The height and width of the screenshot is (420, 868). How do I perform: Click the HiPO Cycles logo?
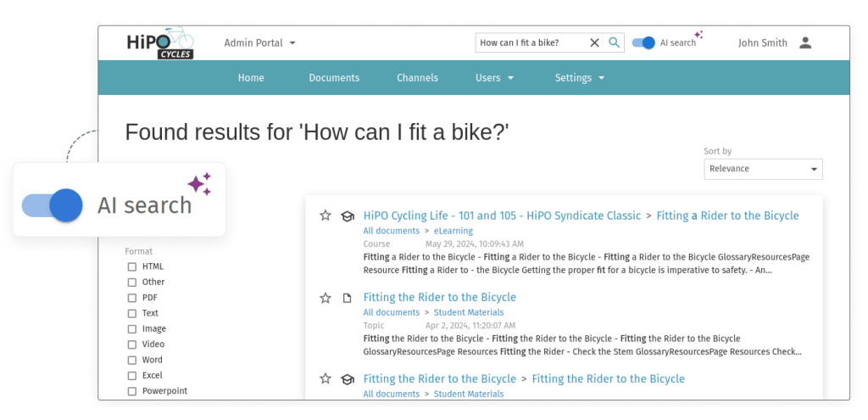pyautogui.click(x=160, y=42)
